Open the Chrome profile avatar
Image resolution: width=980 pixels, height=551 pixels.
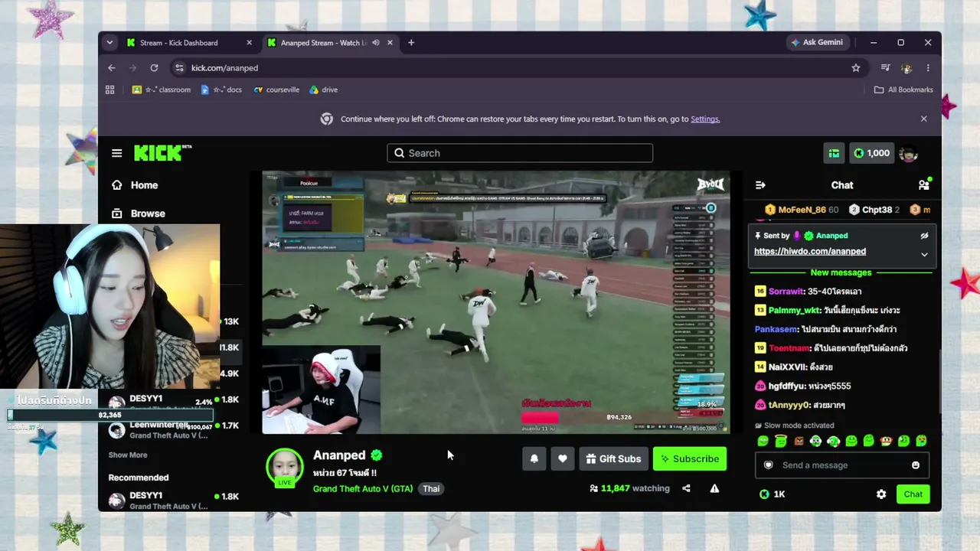click(907, 68)
